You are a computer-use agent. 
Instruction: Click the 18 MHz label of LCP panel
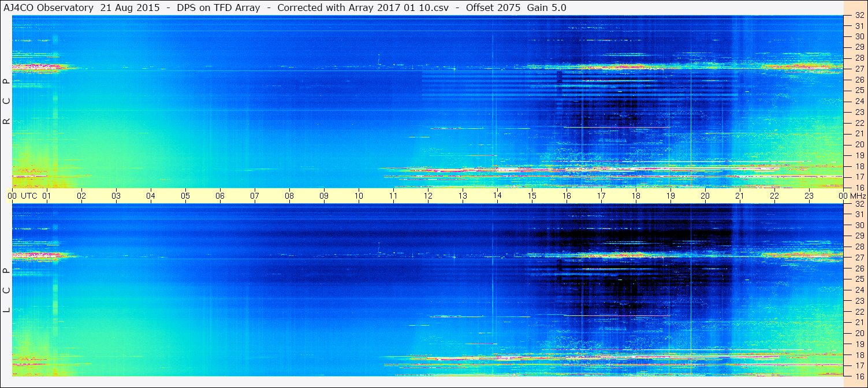click(x=859, y=355)
